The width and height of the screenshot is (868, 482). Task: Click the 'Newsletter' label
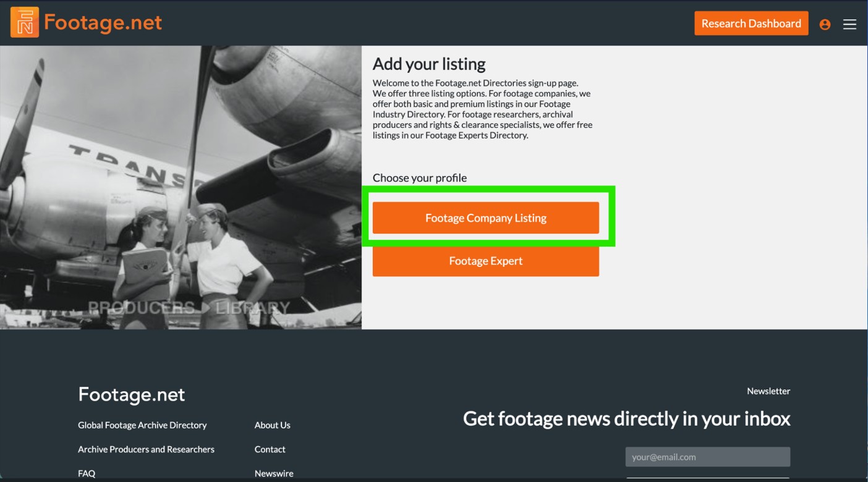coord(768,391)
